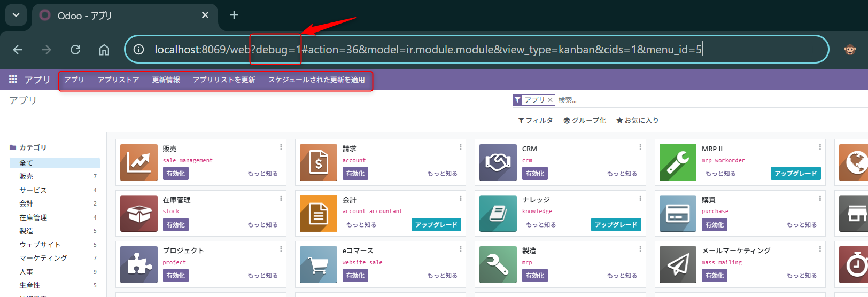This screenshot has width=868, height=297.
Task: Open the tab search dropdown arrow
Action: pyautogui.click(x=16, y=15)
